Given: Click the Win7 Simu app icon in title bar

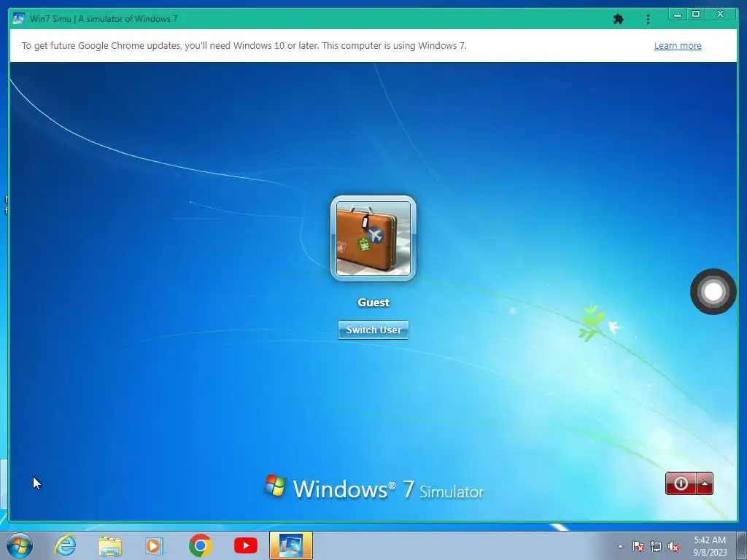Looking at the screenshot, I should point(18,18).
